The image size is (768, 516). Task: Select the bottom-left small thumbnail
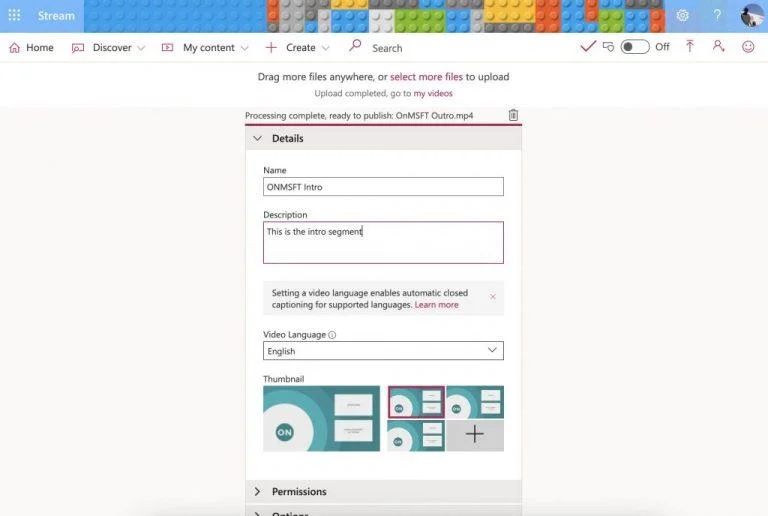[416, 435]
